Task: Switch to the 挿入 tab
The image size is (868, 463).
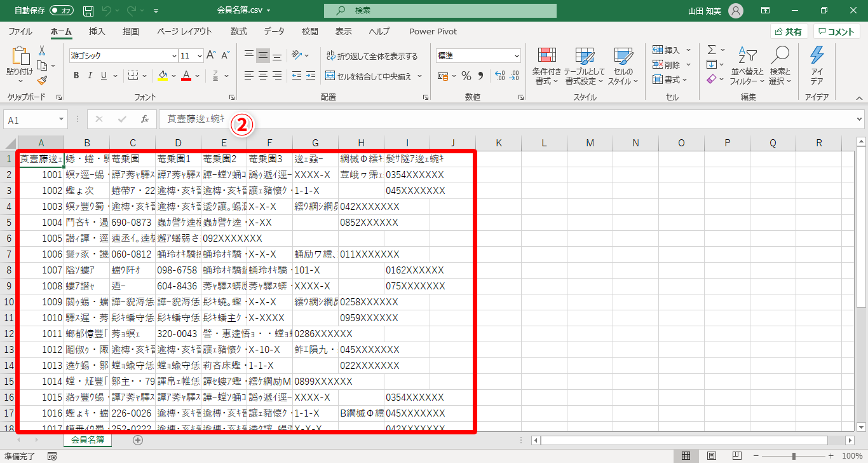Action: click(x=97, y=32)
